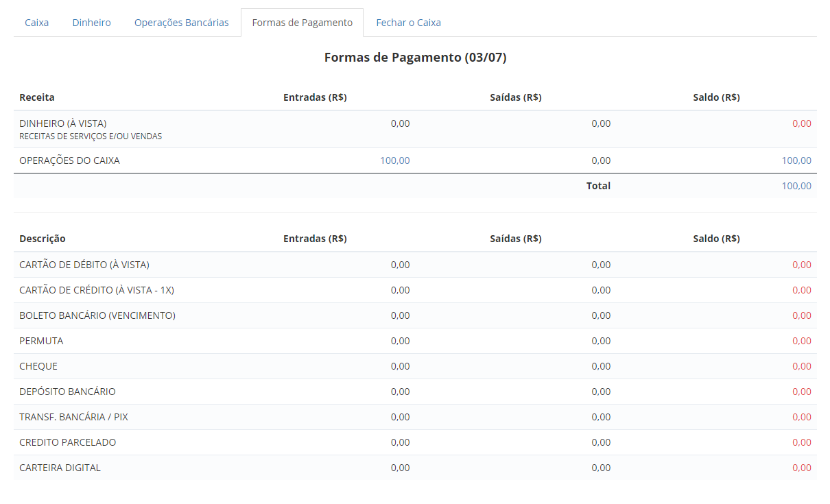Screen dimensions: 830x504
Task: Click the red saldo value in the PERMUTA row
Action: click(802, 341)
